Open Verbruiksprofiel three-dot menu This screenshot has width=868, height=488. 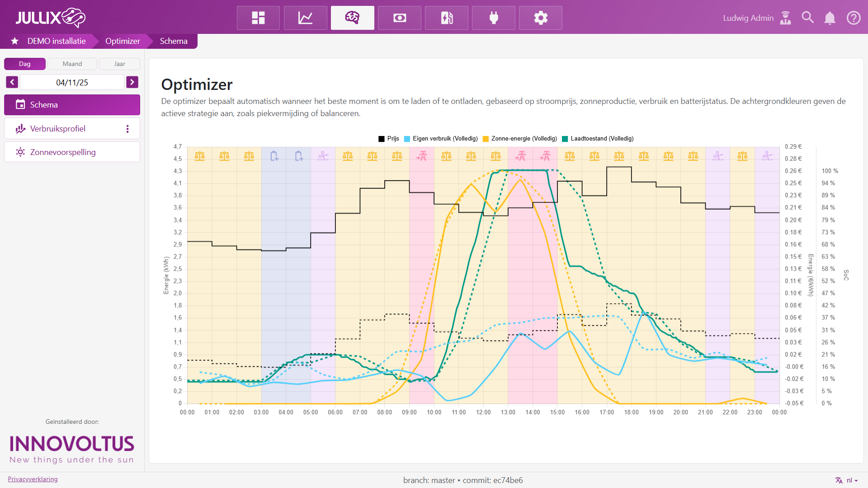pyautogui.click(x=127, y=129)
